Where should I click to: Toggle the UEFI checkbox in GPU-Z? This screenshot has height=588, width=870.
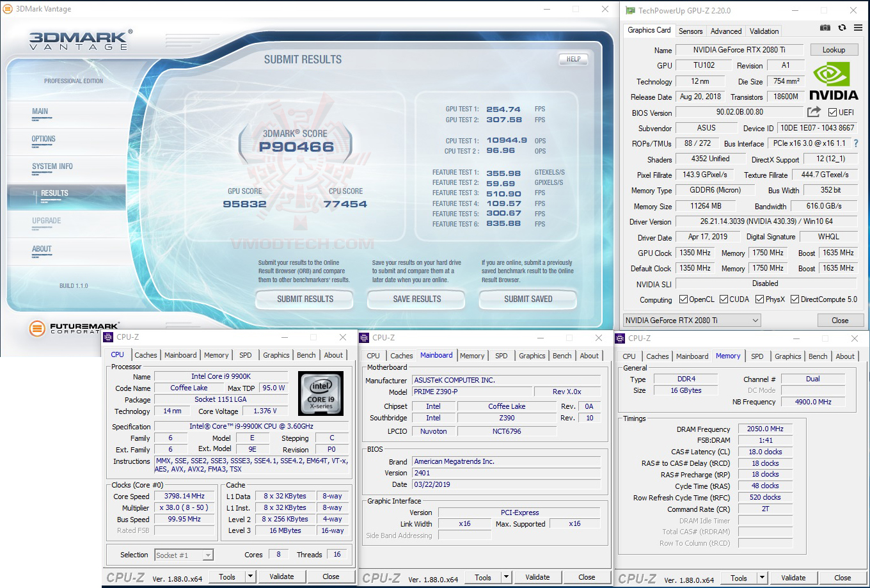[832, 113]
